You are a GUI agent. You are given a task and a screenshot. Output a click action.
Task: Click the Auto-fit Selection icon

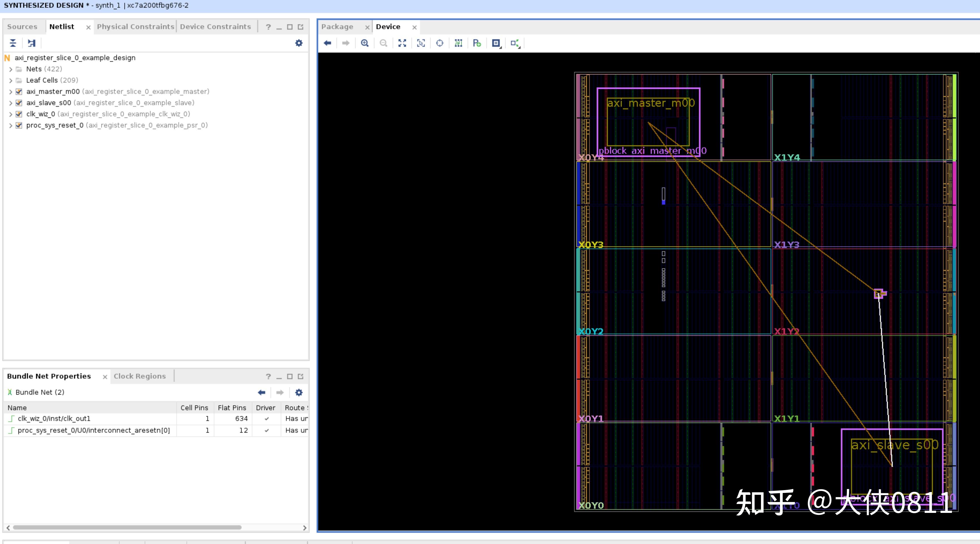pyautogui.click(x=421, y=43)
